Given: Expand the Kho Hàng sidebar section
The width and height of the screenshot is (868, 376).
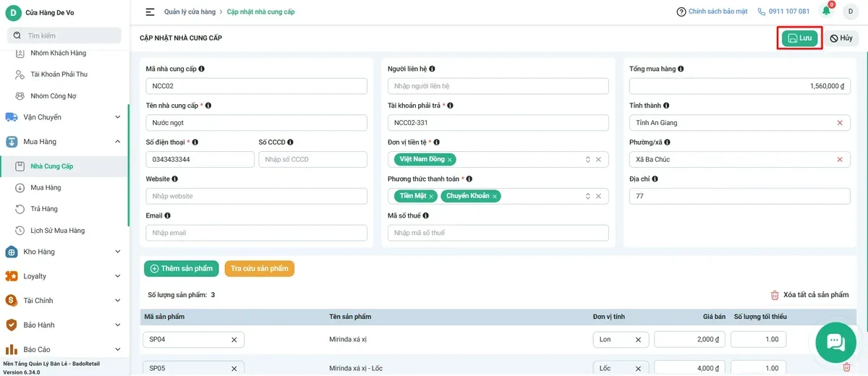Looking at the screenshot, I should coord(64,252).
